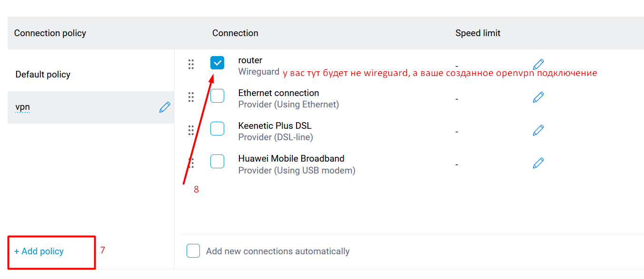Screen dimensions: 644x279
Task: Check the Keenetic Plus DSL checkbox
Action: [x=217, y=128]
